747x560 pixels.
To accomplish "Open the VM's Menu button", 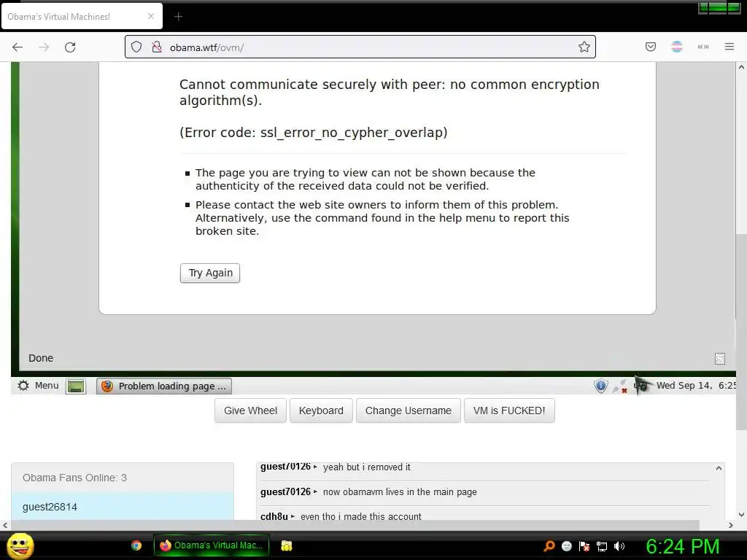I will (x=38, y=386).
